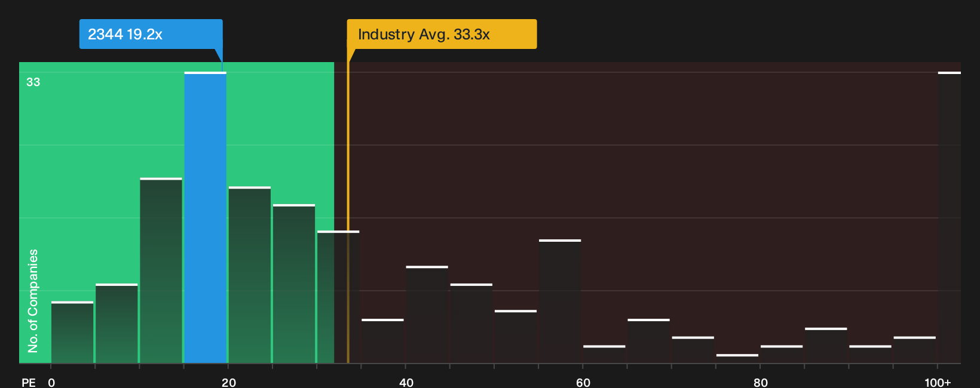Select the histogram bar for PE 35-40

coord(382,341)
